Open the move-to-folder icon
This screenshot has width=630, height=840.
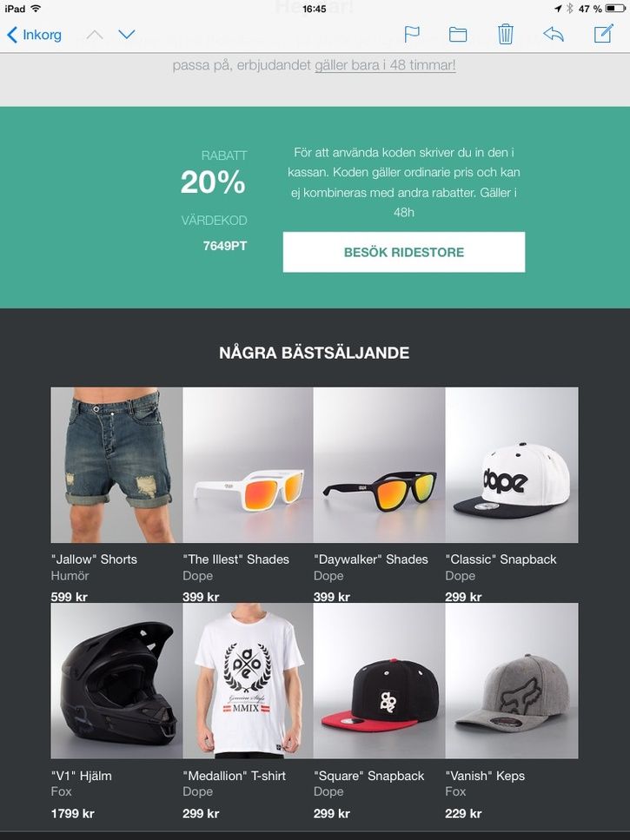pyautogui.click(x=457, y=35)
